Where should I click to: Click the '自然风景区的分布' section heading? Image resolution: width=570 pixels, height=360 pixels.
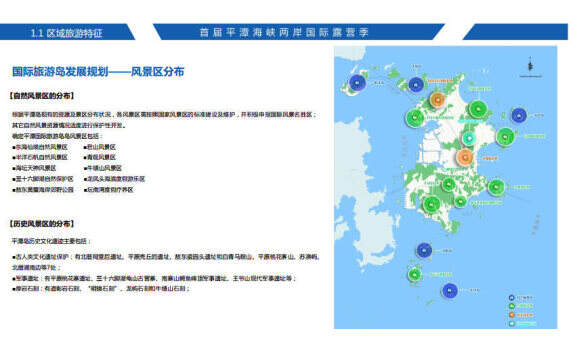42,96
